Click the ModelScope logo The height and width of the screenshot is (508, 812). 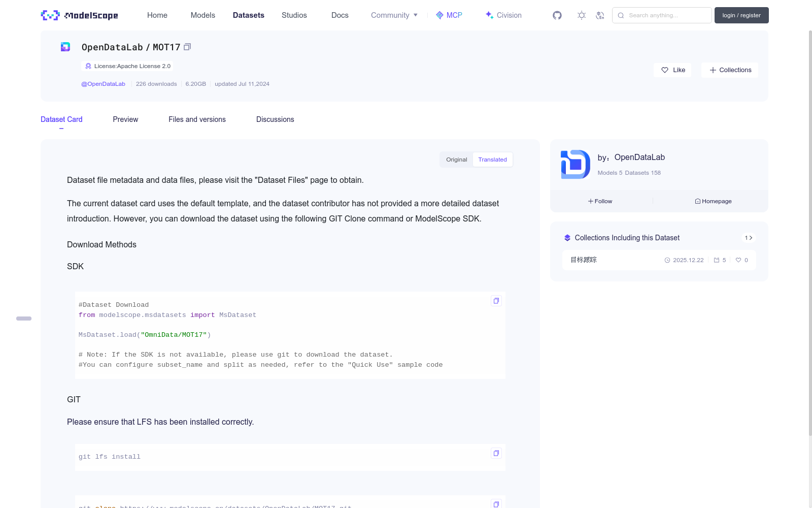tap(79, 15)
